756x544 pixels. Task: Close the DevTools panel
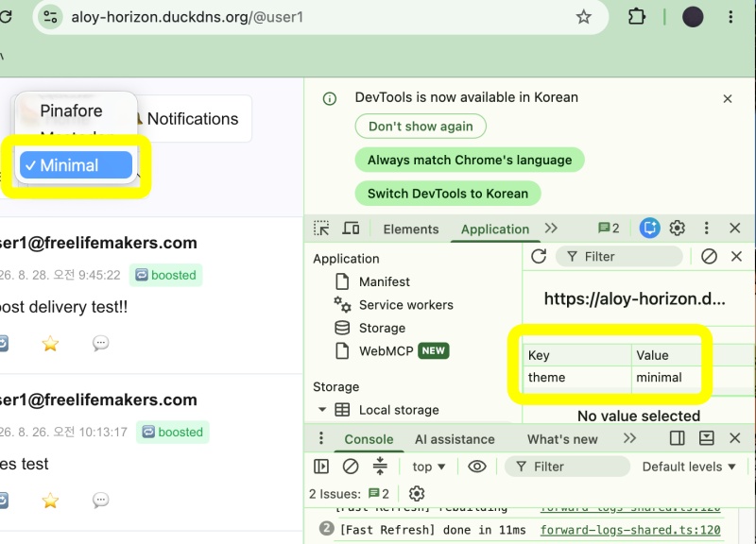pos(735,228)
